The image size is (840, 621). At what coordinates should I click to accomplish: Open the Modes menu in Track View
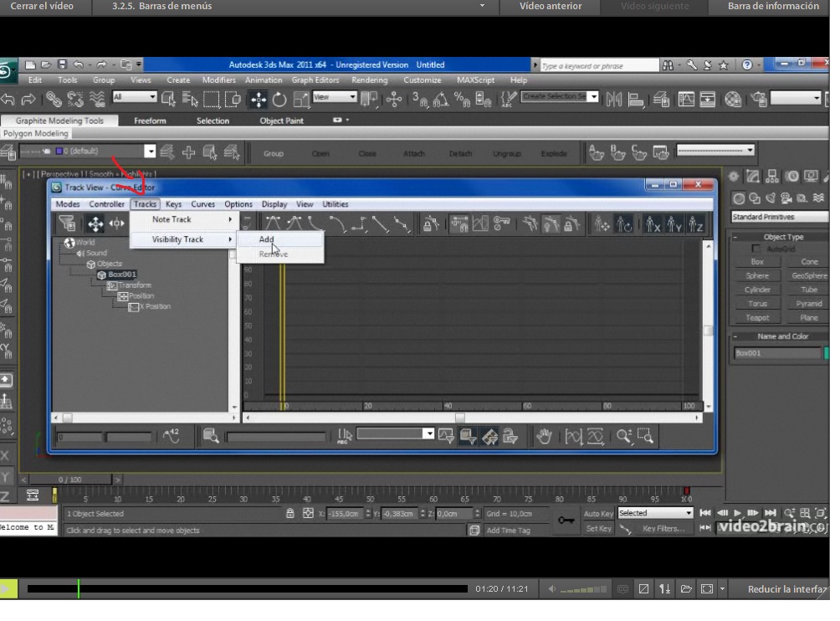pos(68,204)
